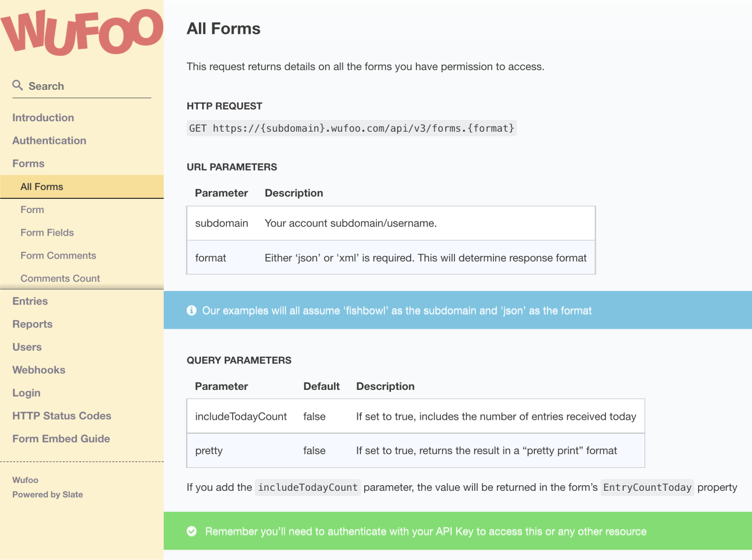This screenshot has height=560, width=752.
Task: Open the Form Comments page
Action: pos(58,255)
